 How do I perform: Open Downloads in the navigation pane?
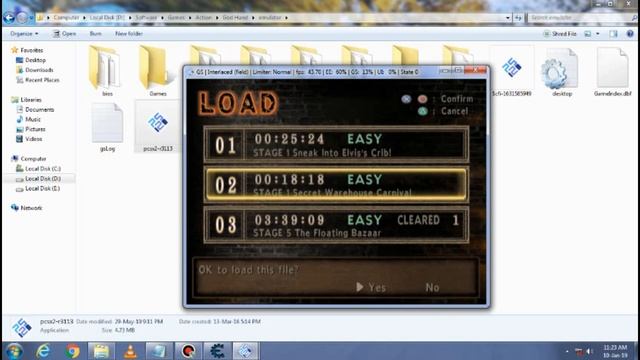(39, 70)
